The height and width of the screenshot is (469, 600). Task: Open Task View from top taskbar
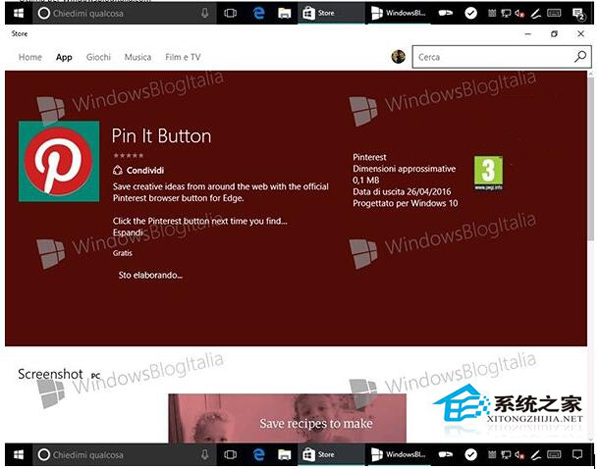tap(230, 13)
